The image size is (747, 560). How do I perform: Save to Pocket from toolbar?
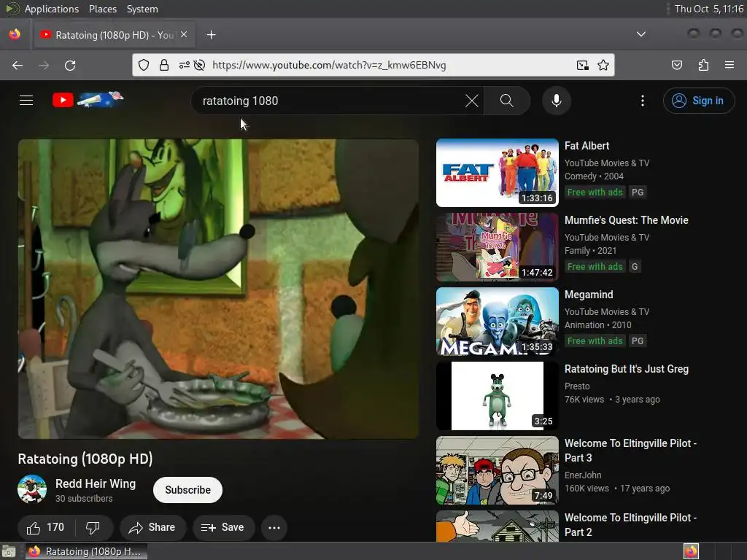tap(676, 65)
